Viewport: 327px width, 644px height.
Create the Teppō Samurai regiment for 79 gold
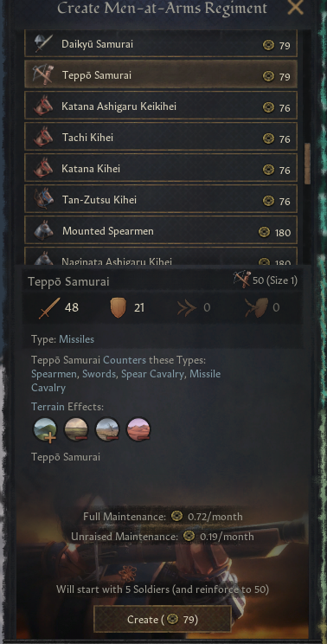[163, 619]
